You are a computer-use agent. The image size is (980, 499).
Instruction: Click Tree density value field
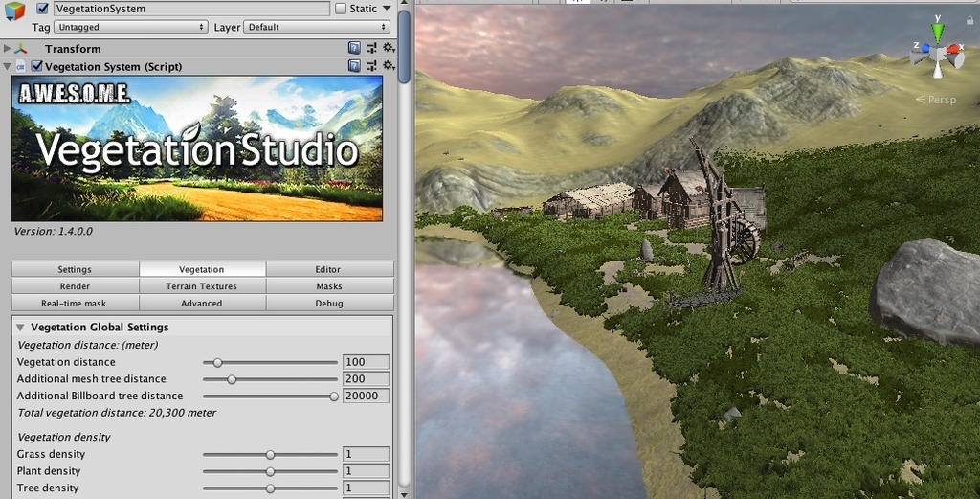366,488
